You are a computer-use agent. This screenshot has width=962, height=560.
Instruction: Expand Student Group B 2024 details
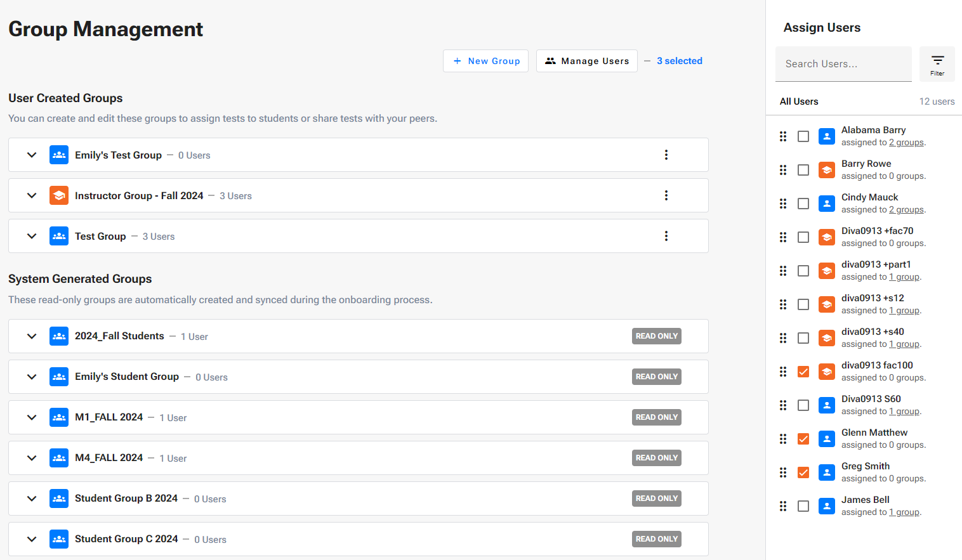pyautogui.click(x=32, y=498)
